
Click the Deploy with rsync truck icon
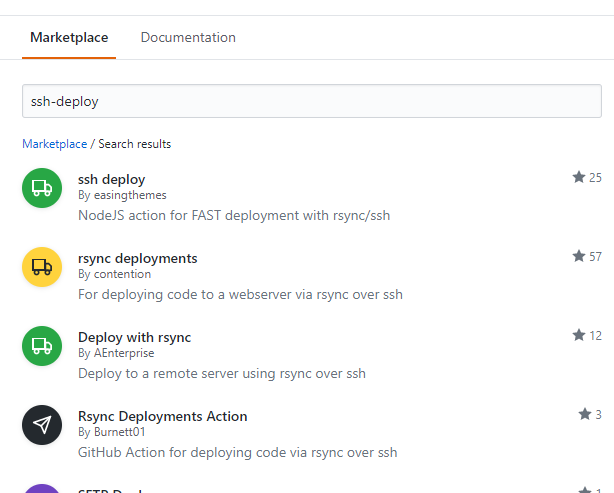[x=42, y=346]
